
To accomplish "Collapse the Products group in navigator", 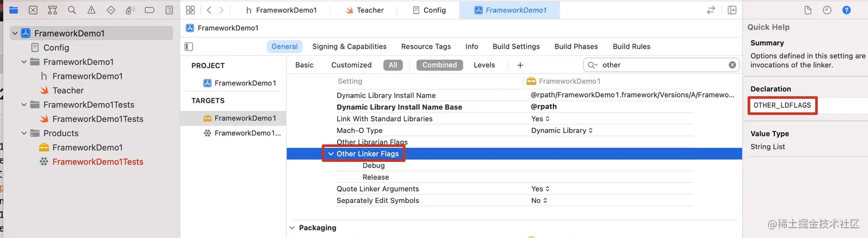I will 24,133.
